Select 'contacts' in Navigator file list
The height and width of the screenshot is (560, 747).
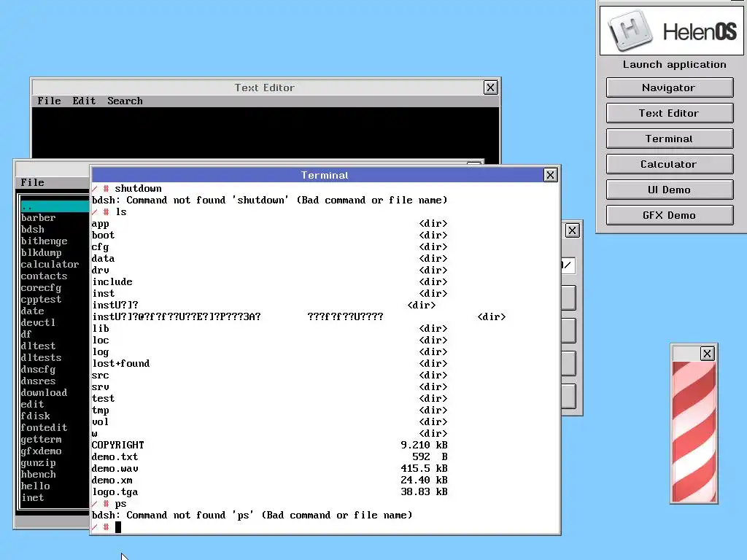[44, 276]
